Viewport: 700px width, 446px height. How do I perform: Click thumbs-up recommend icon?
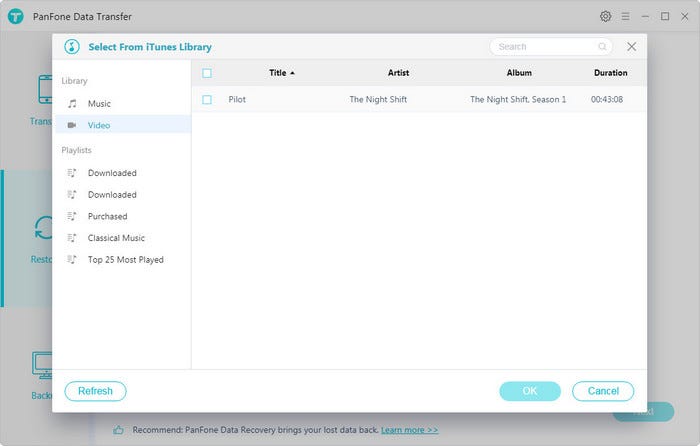[118, 430]
